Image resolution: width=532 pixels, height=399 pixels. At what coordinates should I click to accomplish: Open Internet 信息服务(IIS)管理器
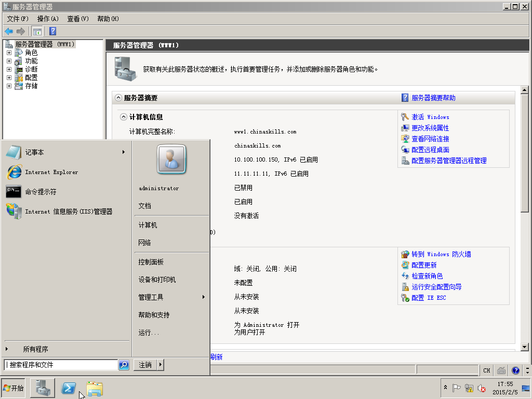(x=66, y=211)
